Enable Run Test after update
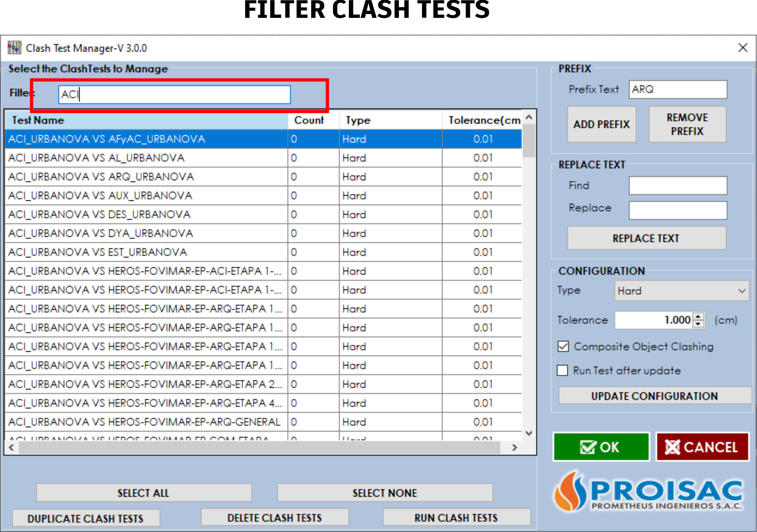The image size is (757, 532). click(x=562, y=371)
